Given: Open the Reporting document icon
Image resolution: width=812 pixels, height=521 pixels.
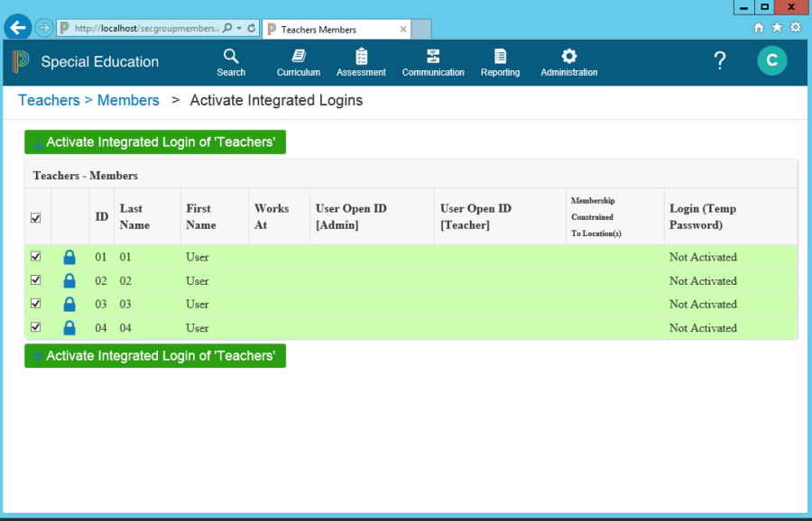Looking at the screenshot, I should [500, 57].
